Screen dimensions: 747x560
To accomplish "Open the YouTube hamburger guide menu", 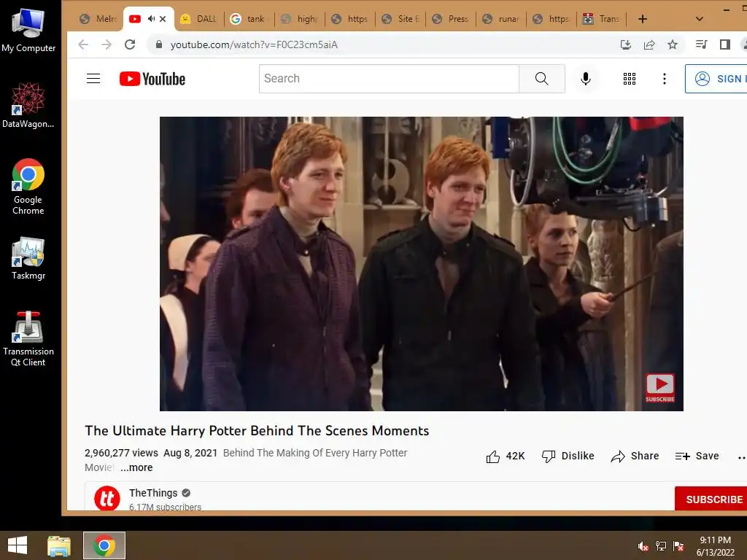I will 93,79.
